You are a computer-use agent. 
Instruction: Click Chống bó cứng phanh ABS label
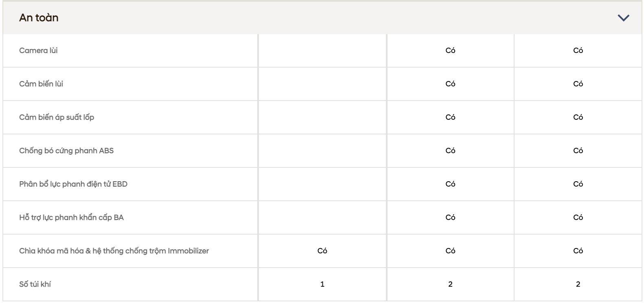66,151
